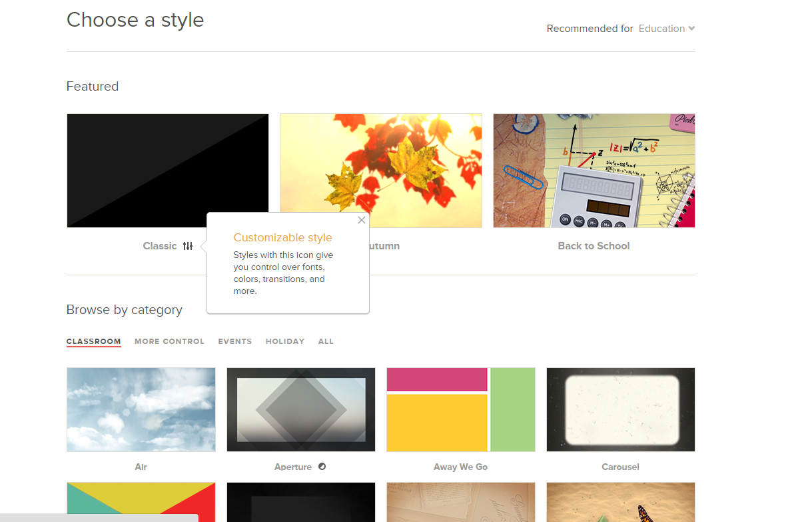
Task: Open the Events category tab
Action: (234, 341)
